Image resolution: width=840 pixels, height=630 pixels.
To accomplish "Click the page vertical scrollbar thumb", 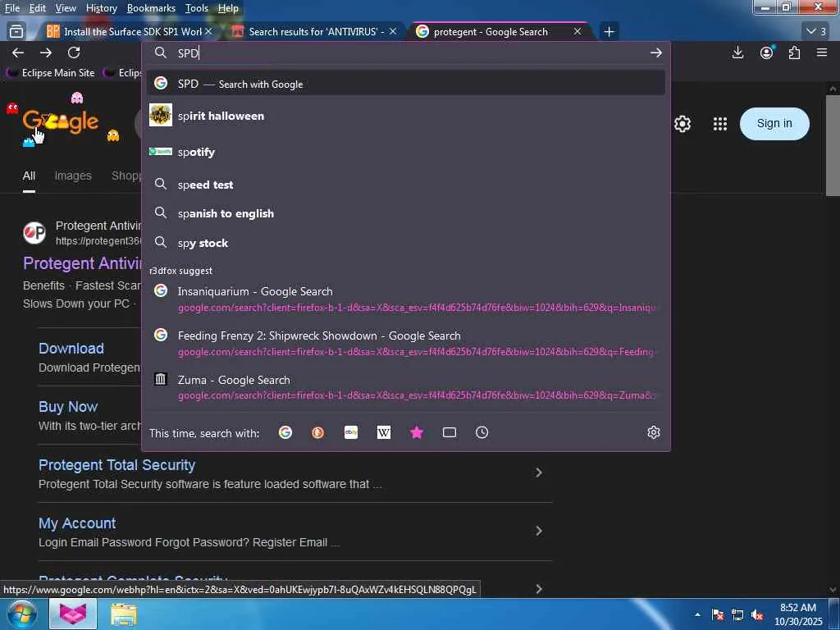I will pyautogui.click(x=833, y=146).
